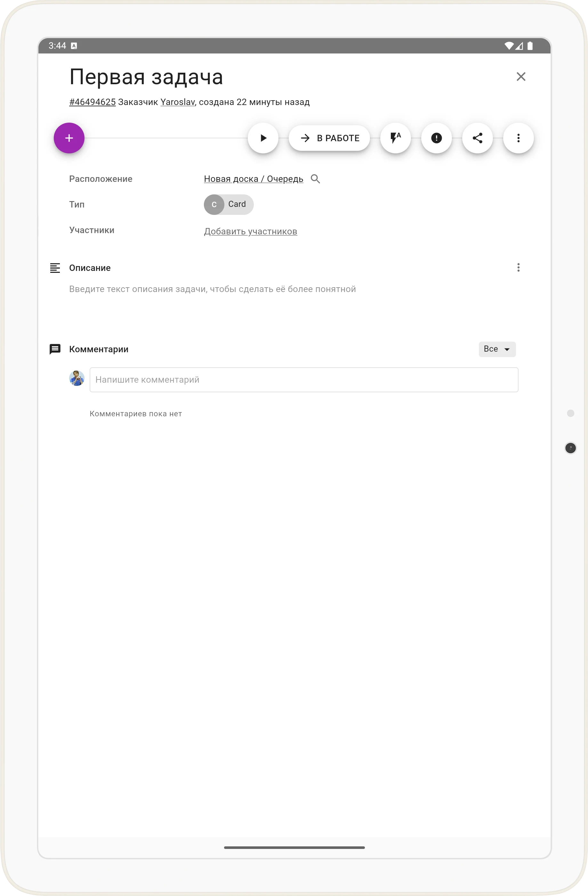
Task: Click the exclamation mark blocker icon
Action: (436, 138)
